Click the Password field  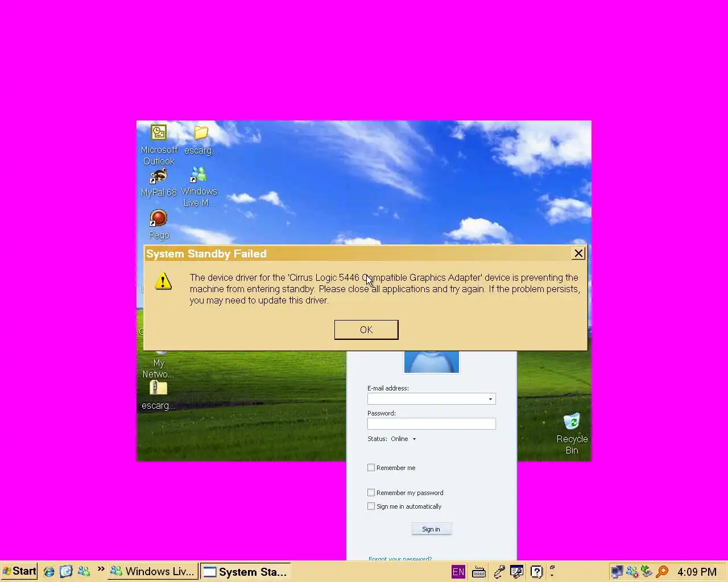(x=431, y=424)
